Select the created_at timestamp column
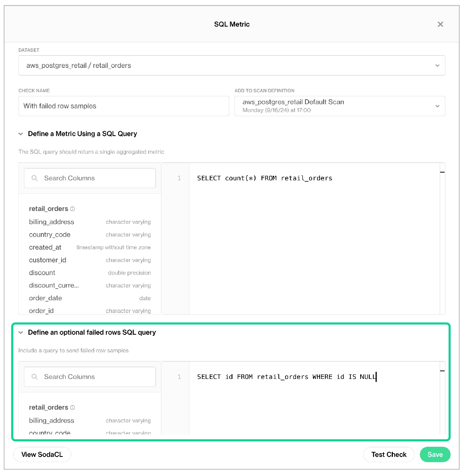 click(45, 247)
